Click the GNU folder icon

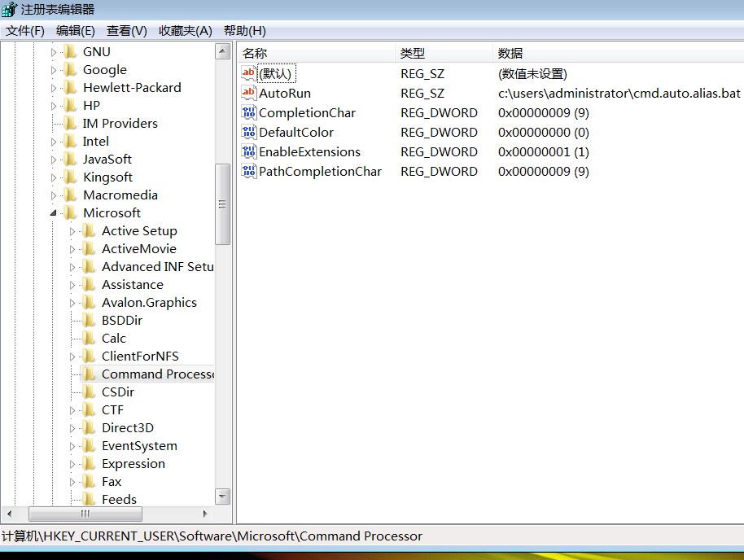70,51
